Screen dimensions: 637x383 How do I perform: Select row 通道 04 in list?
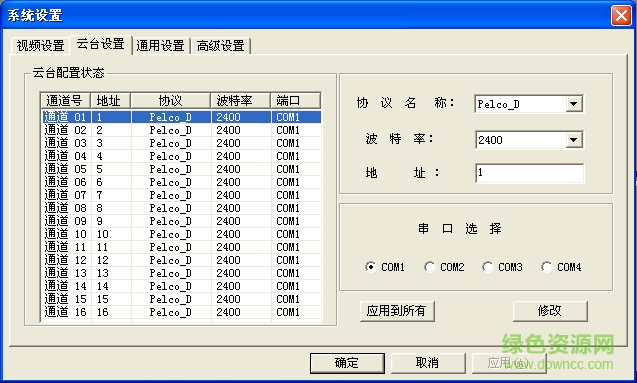click(x=182, y=156)
